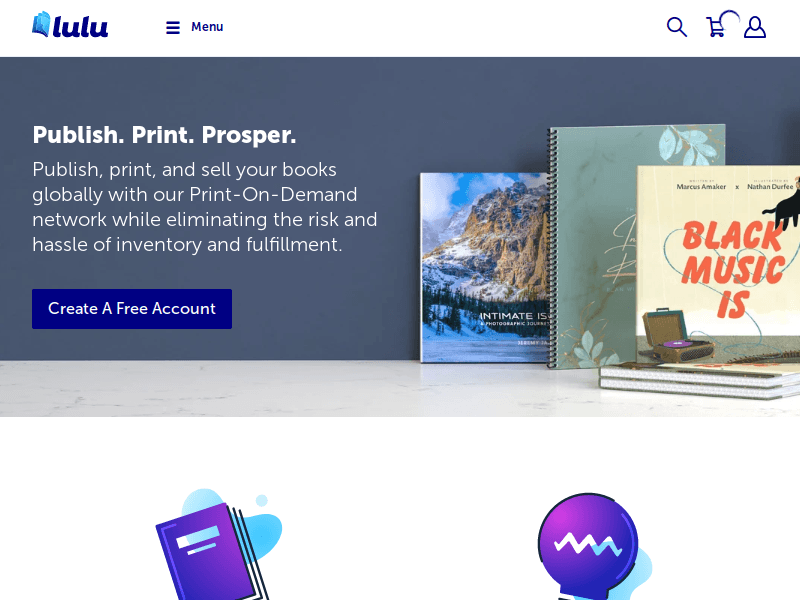This screenshot has width=800, height=600.
Task: Click the purple lightbulb illustration icon
Action: (594, 546)
